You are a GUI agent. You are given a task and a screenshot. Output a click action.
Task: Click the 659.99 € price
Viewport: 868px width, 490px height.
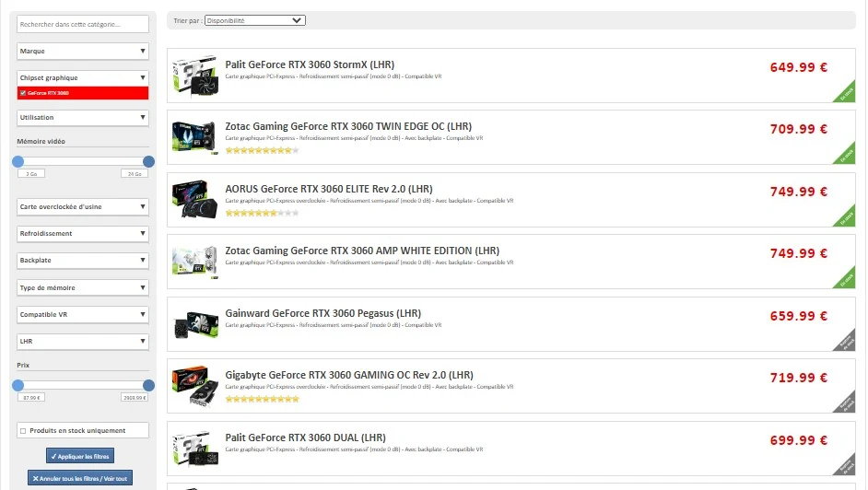click(x=798, y=316)
